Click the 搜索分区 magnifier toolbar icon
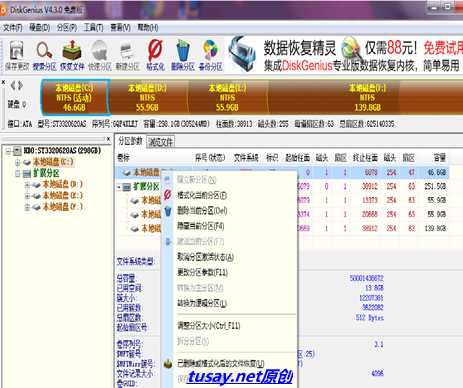Screen dimensions: 463x388 (44, 55)
